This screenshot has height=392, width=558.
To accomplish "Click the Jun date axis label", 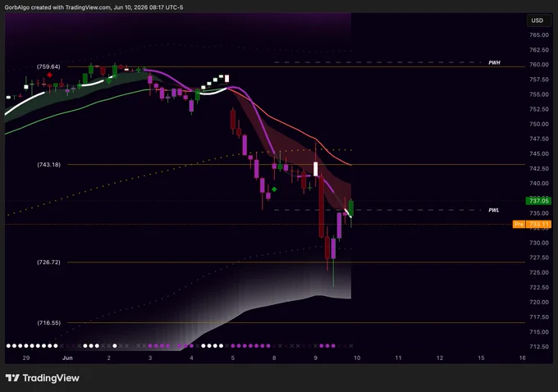I will tap(67, 358).
